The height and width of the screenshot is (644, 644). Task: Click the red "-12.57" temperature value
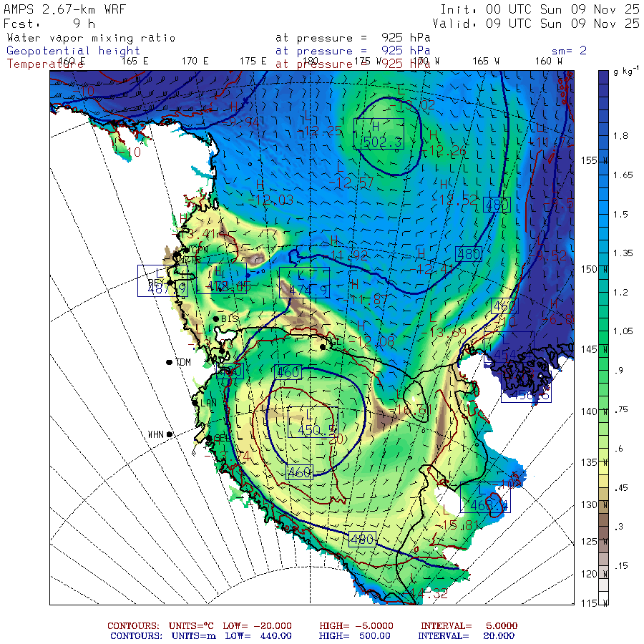click(351, 182)
